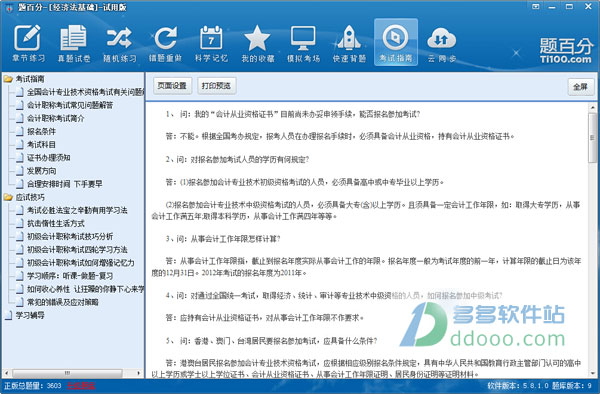The width and height of the screenshot is (600, 394).
Task: Open 会计职称考试简介 document
Action: coord(55,119)
